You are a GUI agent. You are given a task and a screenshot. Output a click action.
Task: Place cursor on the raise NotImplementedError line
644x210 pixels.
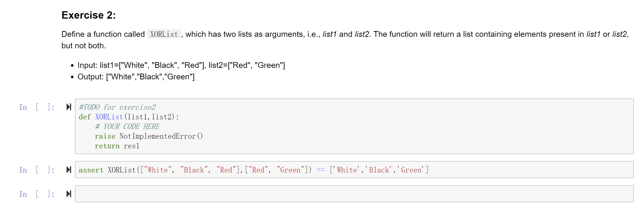click(148, 136)
